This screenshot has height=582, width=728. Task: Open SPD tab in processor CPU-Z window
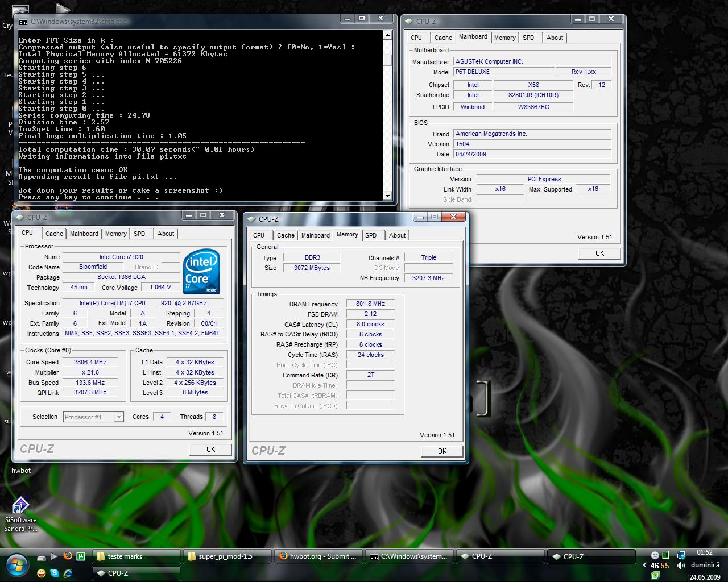(139, 234)
